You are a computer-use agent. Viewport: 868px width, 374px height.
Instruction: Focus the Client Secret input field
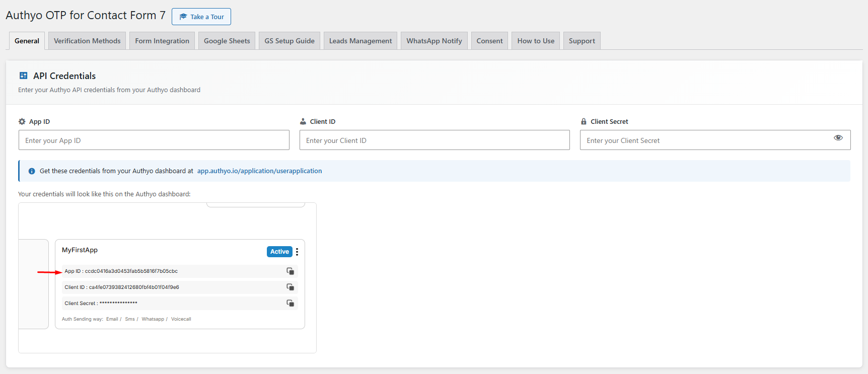click(x=715, y=140)
